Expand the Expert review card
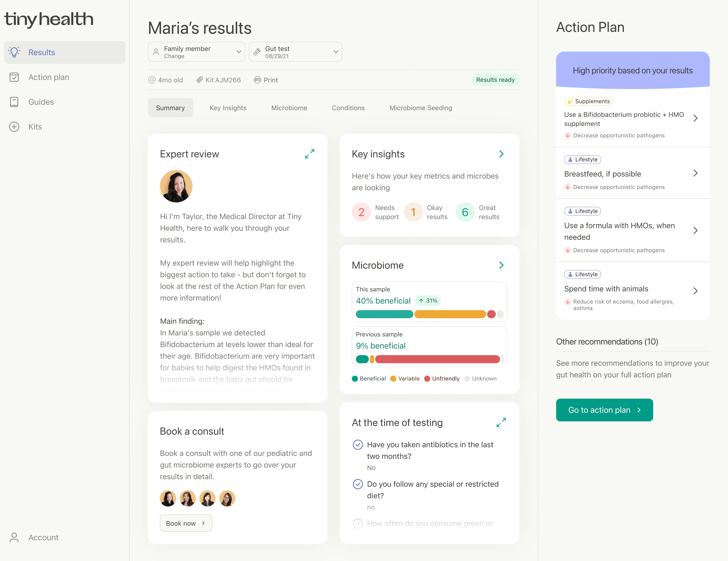The image size is (728, 561). coord(310,154)
